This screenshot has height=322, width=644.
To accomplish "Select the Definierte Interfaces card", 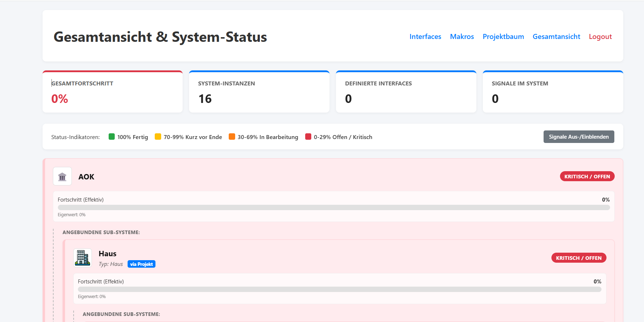I will pyautogui.click(x=406, y=91).
